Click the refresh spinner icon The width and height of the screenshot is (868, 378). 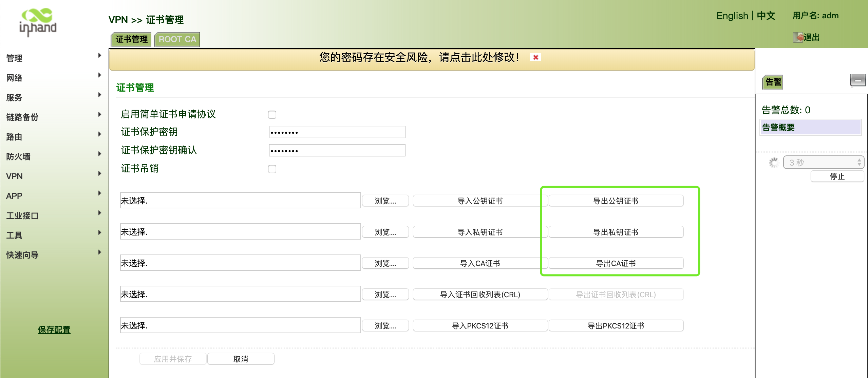click(773, 163)
